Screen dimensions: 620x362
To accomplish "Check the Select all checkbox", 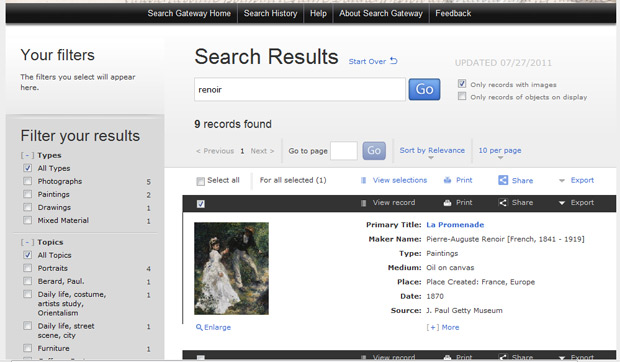I will (x=200, y=181).
